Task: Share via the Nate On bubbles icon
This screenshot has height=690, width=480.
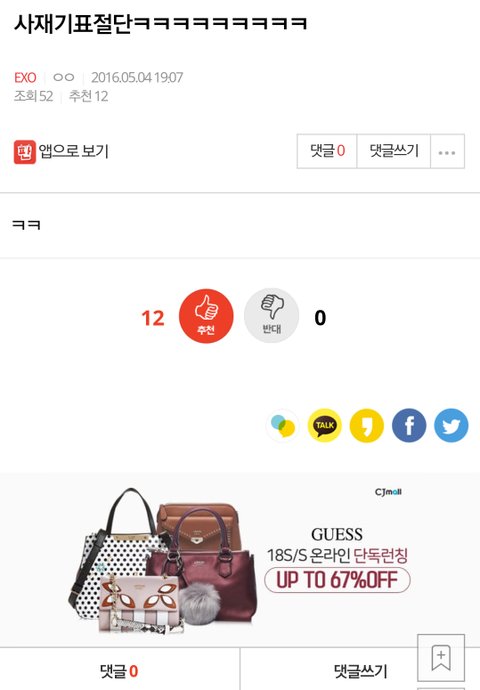Action: 282,426
